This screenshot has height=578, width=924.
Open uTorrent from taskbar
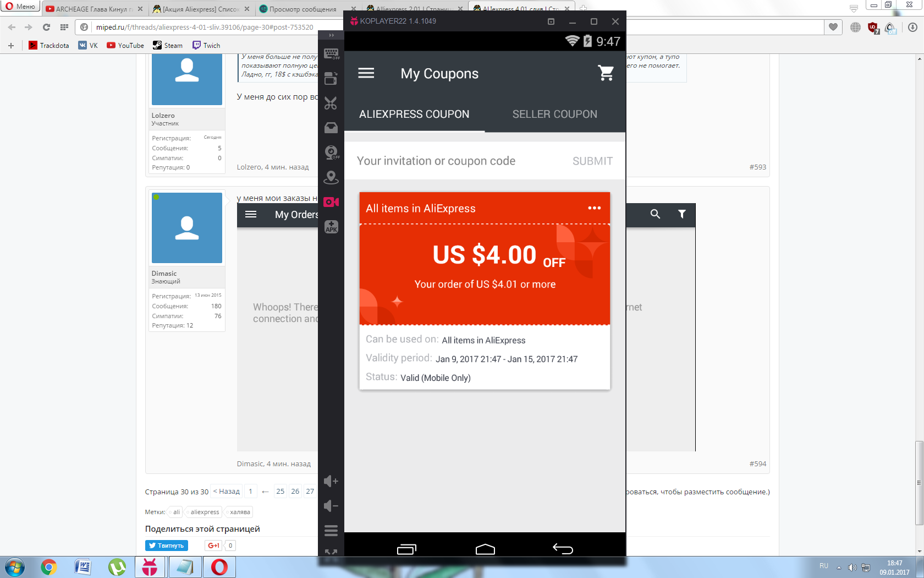117,567
